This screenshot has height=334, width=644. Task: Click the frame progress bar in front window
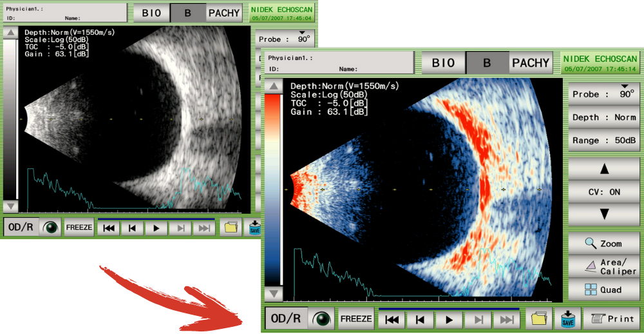[x=449, y=308]
